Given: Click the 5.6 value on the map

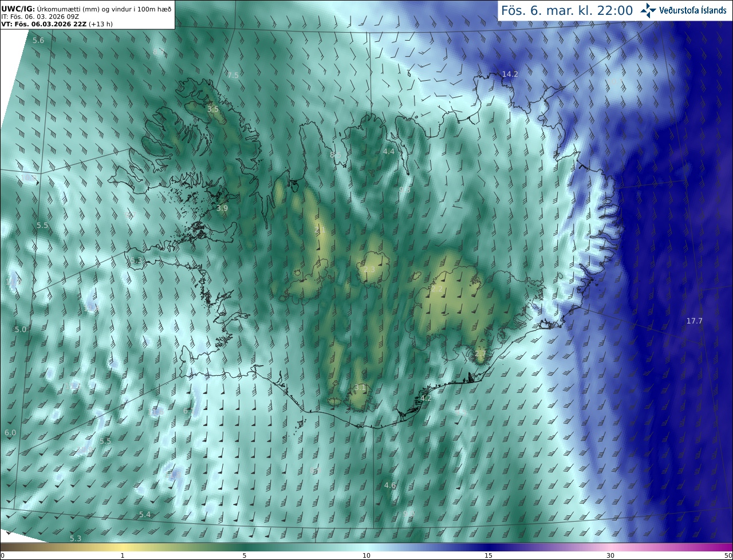Looking at the screenshot, I should [38, 40].
